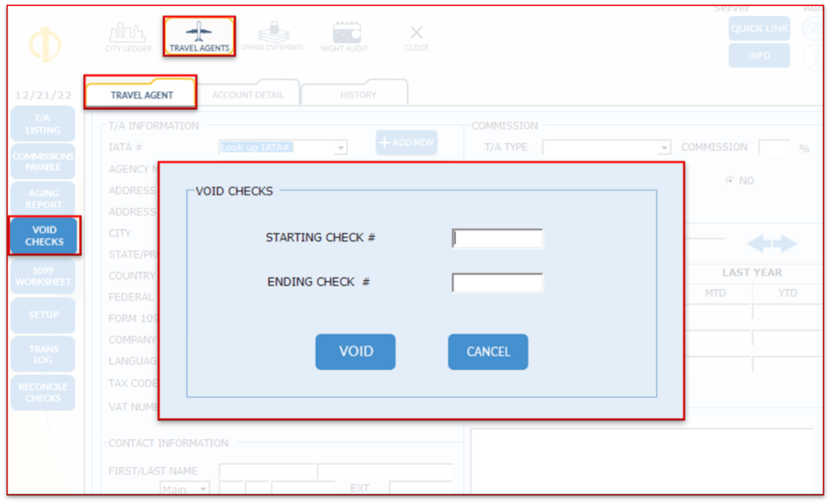Open the Commissions Payable sidebar button
This screenshot has height=504, width=831.
(43, 162)
